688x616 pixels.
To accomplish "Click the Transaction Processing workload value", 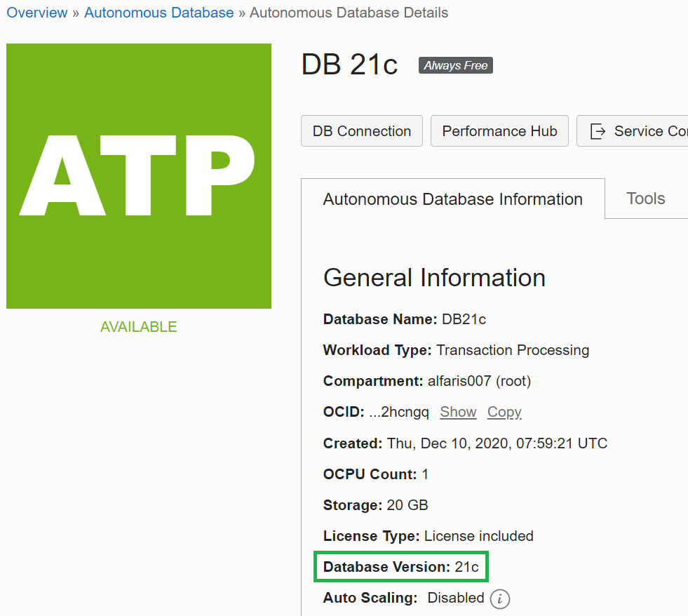I will pyautogui.click(x=513, y=350).
